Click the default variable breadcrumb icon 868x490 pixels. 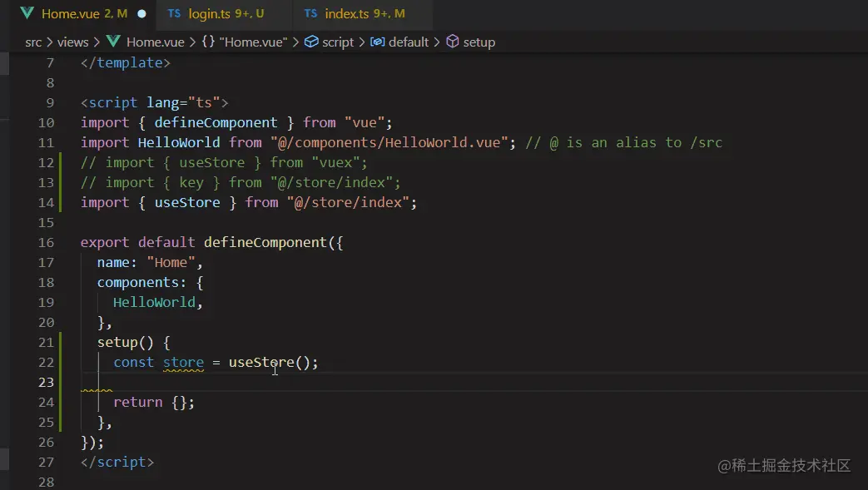click(x=378, y=42)
